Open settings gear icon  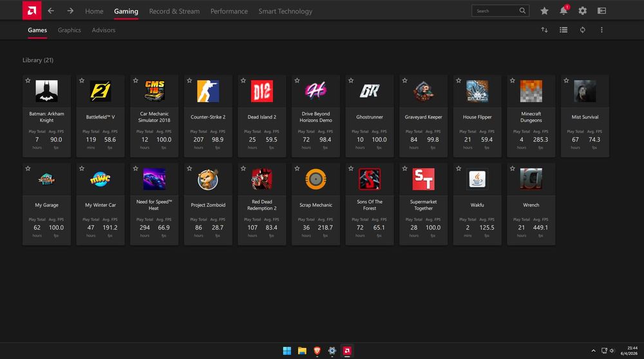point(582,11)
